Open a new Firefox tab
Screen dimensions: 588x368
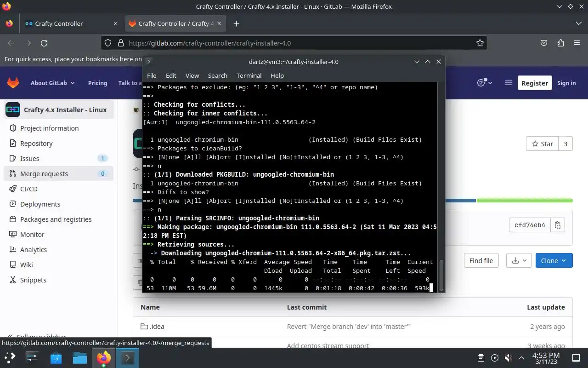tap(236, 23)
